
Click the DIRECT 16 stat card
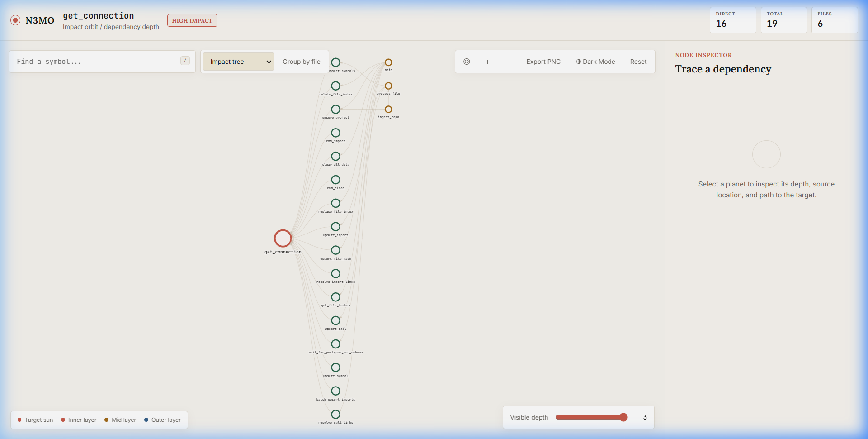733,20
